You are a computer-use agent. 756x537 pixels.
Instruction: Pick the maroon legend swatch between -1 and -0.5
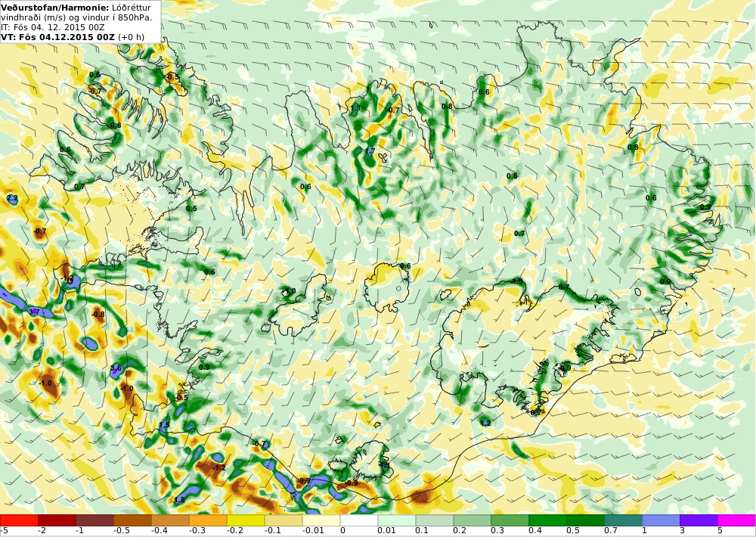click(95, 520)
